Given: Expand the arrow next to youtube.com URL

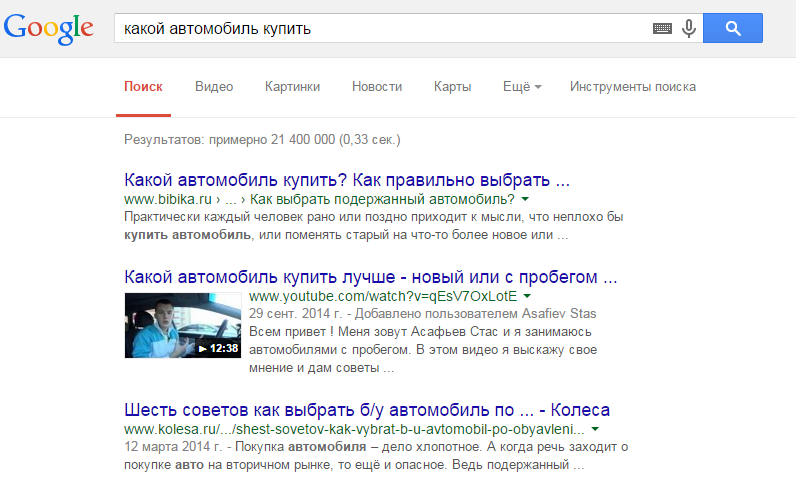Looking at the screenshot, I should tap(527, 296).
